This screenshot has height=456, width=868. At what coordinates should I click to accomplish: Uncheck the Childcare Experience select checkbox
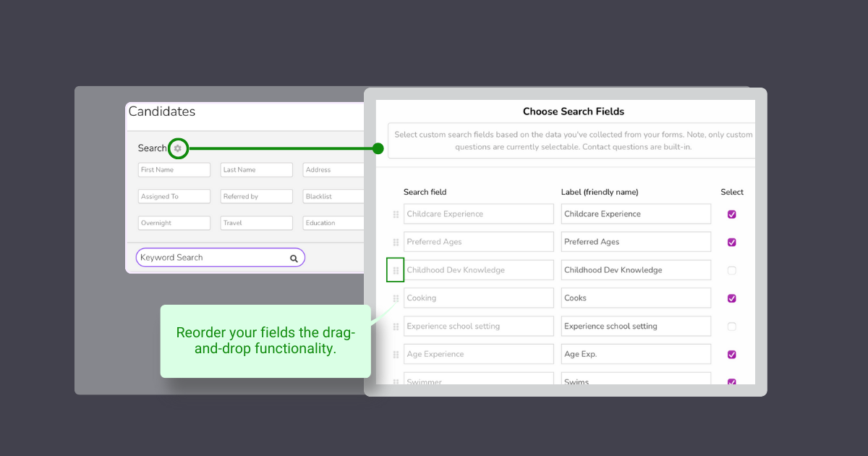(x=731, y=214)
